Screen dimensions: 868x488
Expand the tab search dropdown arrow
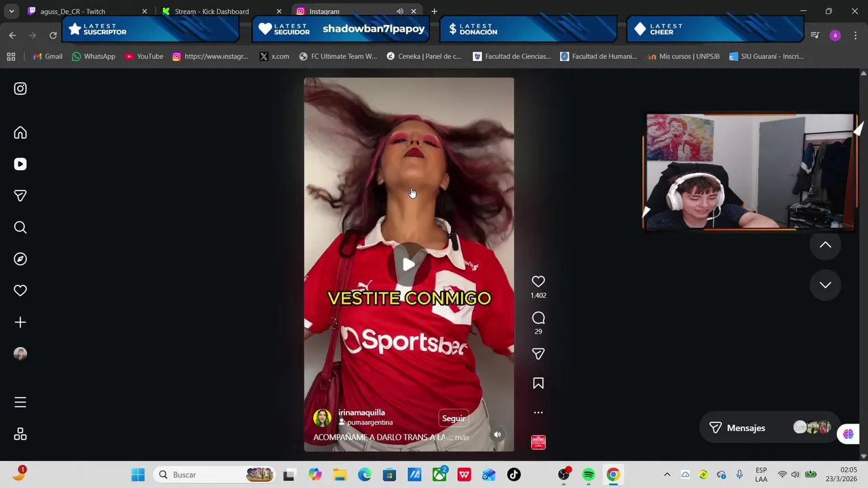12,12
